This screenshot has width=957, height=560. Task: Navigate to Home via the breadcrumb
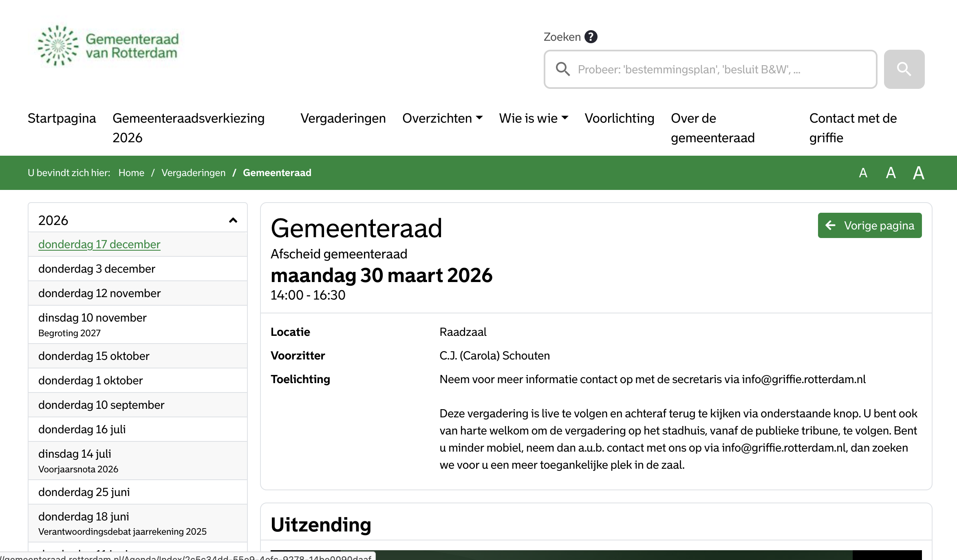tap(131, 173)
